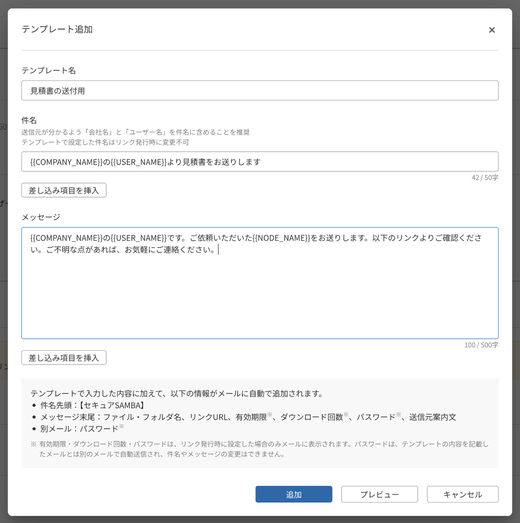Focus the 件名 subject input field
The height and width of the screenshot is (523, 520).
pyautogui.click(x=260, y=162)
